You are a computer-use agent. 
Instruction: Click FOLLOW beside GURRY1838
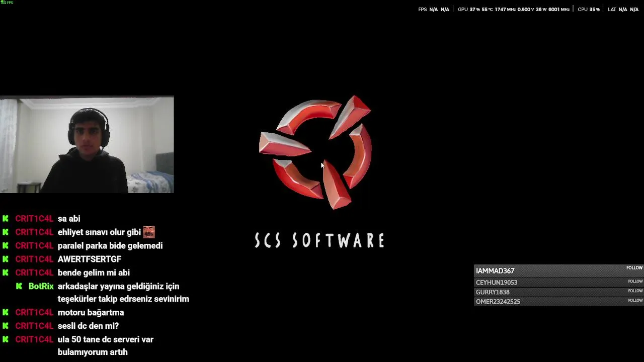click(635, 291)
